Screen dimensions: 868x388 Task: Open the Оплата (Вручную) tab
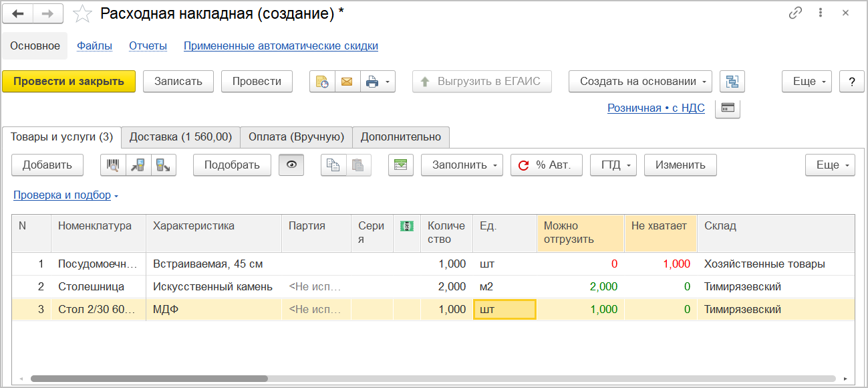[296, 137]
